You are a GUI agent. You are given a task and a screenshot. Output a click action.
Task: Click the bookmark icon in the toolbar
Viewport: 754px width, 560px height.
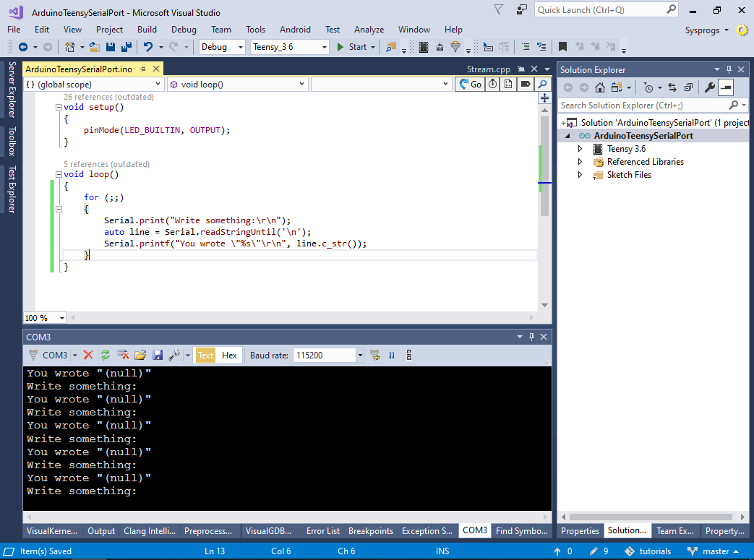pyautogui.click(x=562, y=47)
